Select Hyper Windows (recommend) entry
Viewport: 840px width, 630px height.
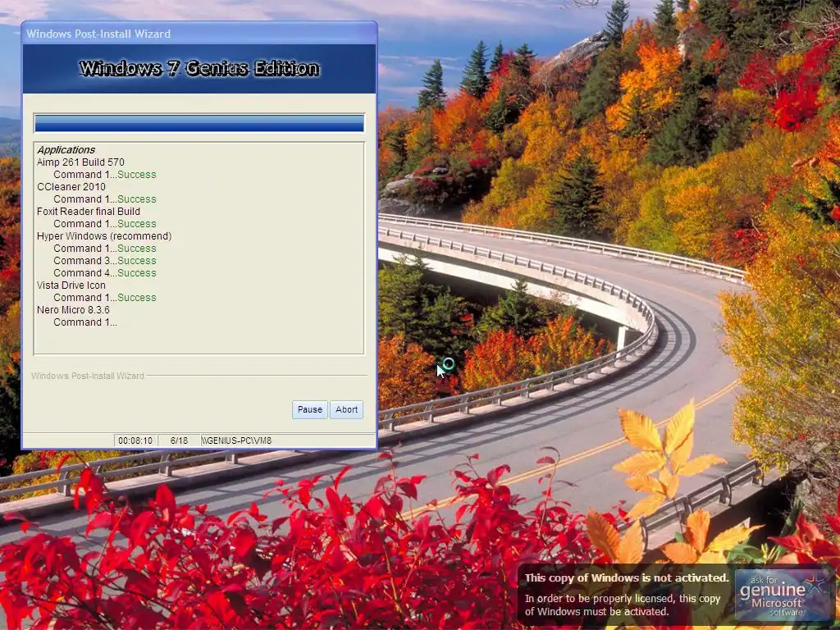coord(104,236)
